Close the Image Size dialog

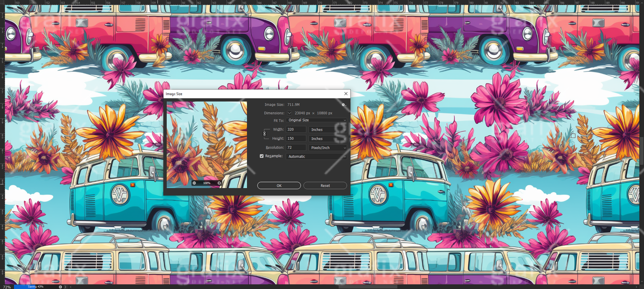point(346,94)
